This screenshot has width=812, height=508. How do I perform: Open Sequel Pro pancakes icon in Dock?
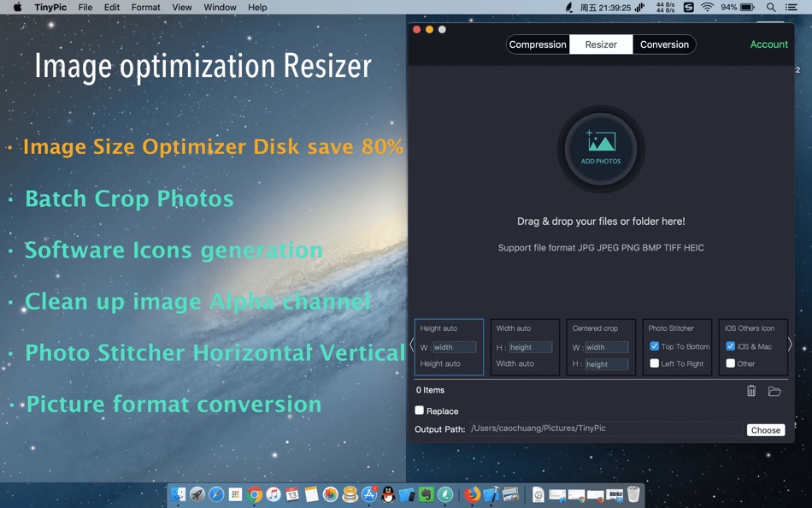[350, 494]
